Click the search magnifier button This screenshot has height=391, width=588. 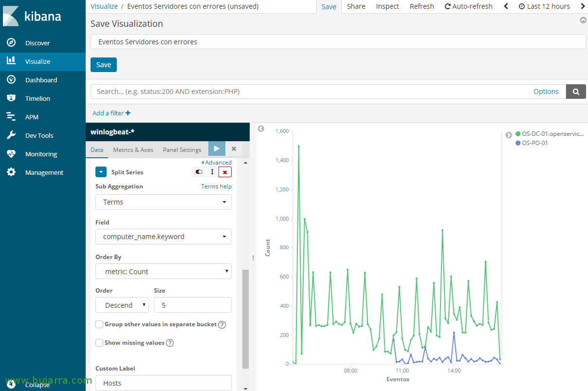tap(576, 92)
